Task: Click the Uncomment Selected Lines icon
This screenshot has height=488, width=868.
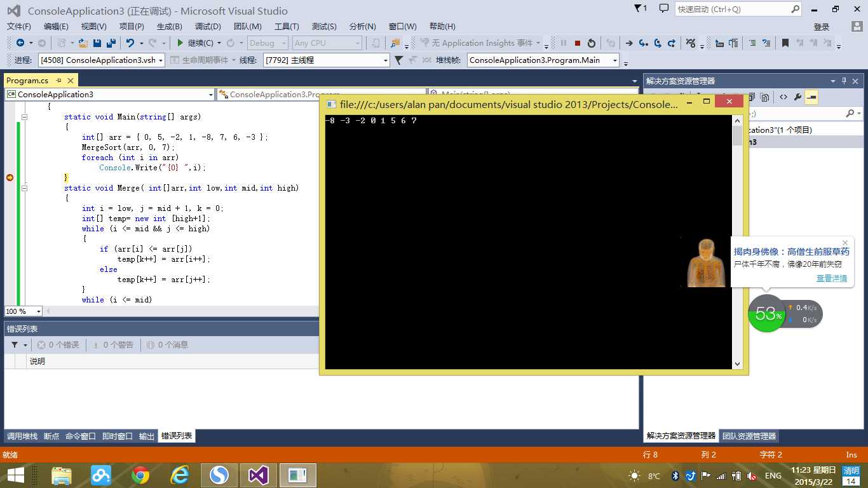Action: [x=766, y=43]
